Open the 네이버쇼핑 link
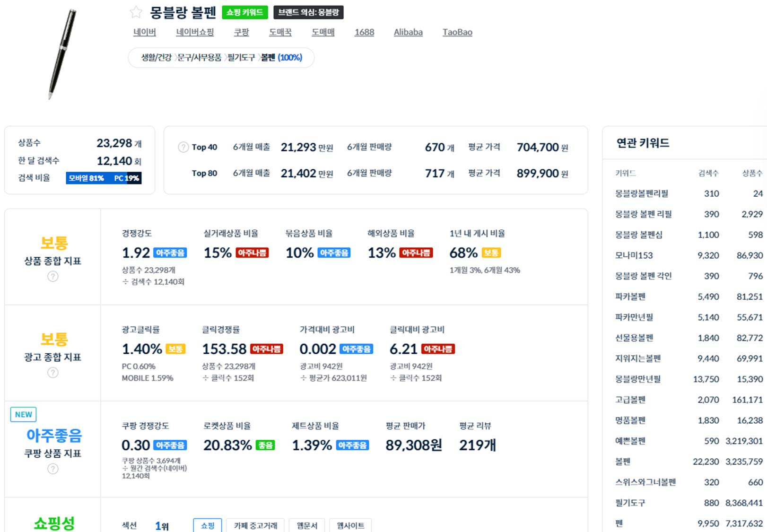The width and height of the screenshot is (767, 532). pos(195,32)
